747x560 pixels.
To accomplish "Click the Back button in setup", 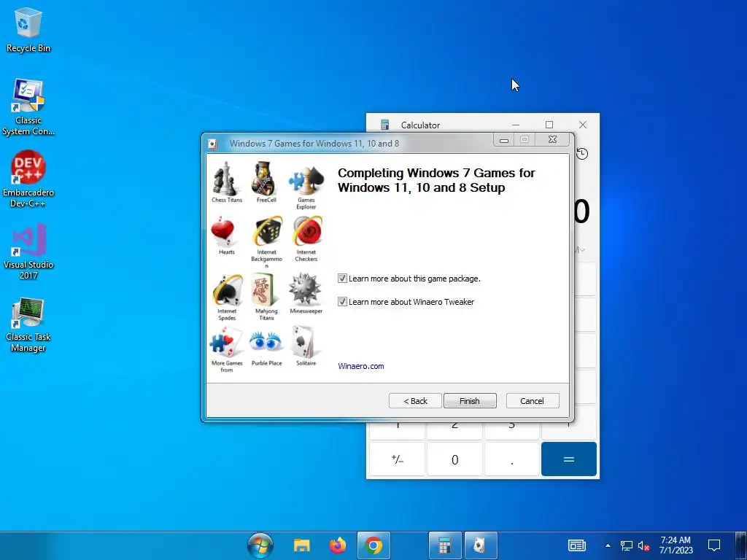I will pos(415,401).
